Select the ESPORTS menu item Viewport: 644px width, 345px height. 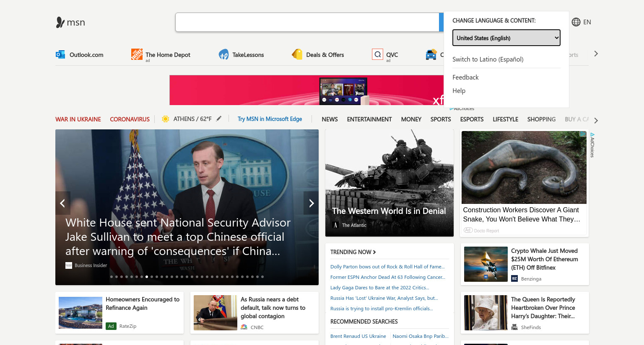pyautogui.click(x=472, y=119)
